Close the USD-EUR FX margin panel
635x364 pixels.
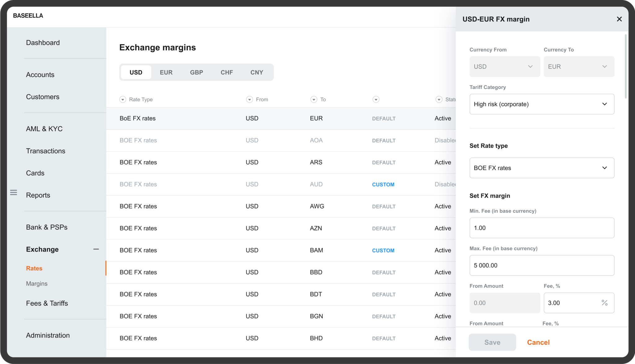619,19
